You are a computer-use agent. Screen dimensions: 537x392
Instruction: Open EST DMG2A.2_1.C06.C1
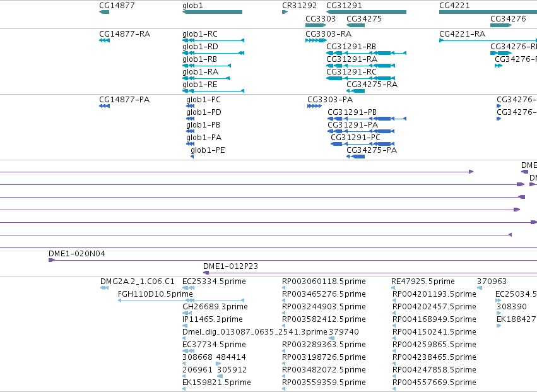[138, 282]
